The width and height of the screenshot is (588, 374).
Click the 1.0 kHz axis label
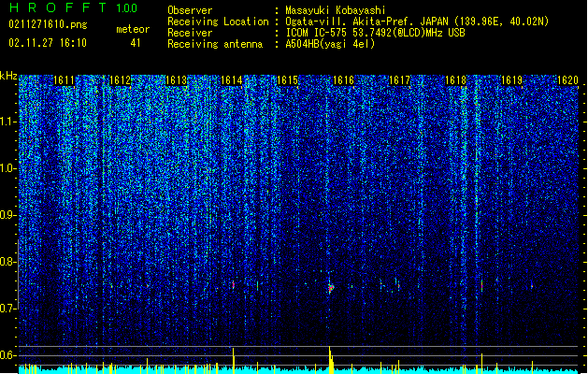click(8, 168)
